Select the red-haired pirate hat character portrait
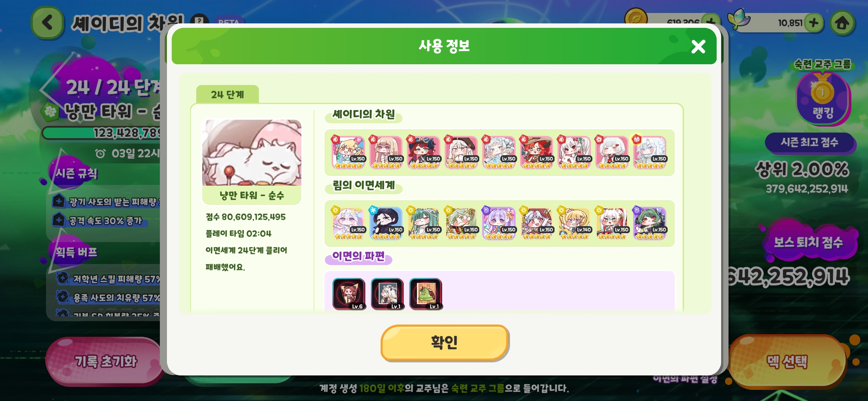This screenshot has width=868, height=401. [424, 152]
